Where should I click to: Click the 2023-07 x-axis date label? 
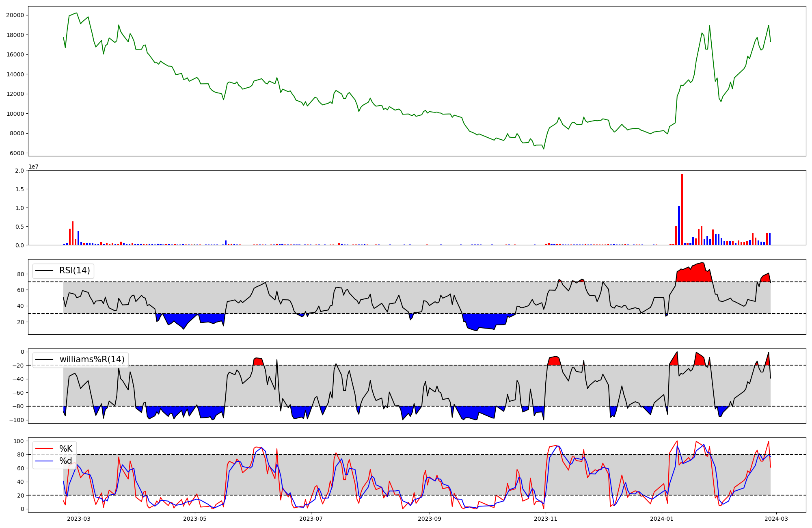[x=311, y=519]
